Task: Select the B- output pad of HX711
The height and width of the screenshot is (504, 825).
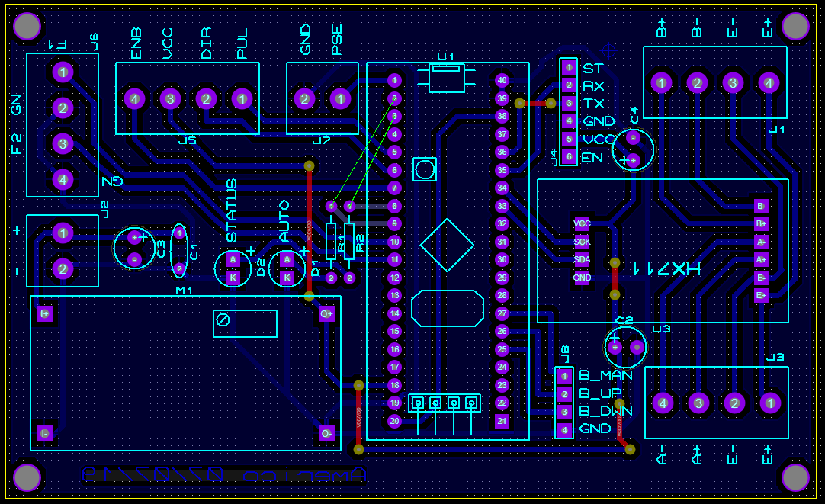Action: coord(762,206)
